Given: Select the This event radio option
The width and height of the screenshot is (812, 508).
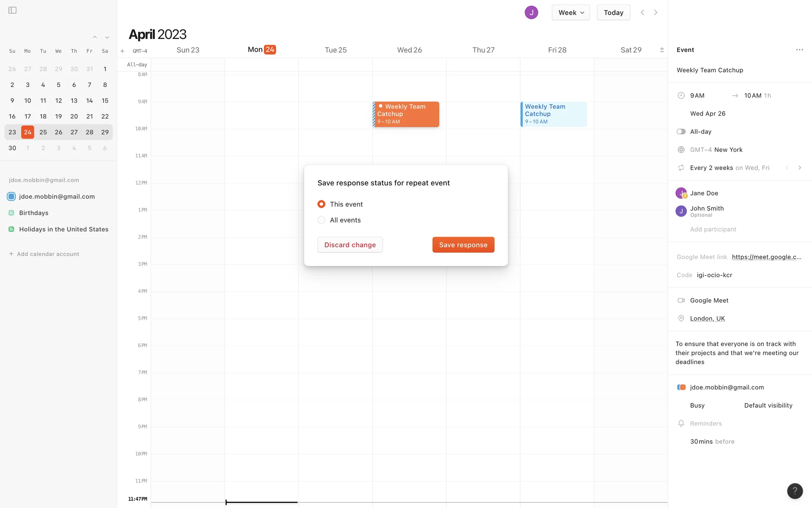Looking at the screenshot, I should 321,204.
